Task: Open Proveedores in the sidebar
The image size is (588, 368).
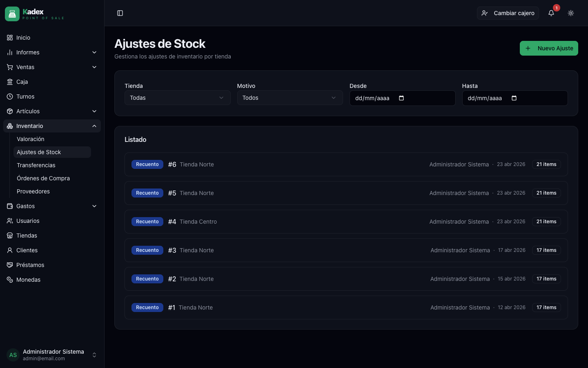Action: pyautogui.click(x=33, y=191)
